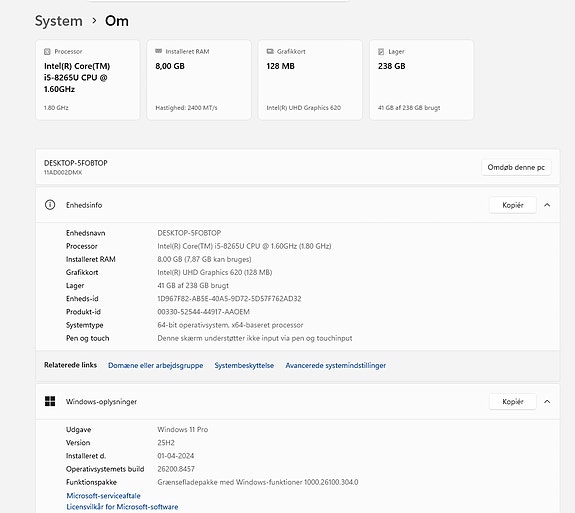Click Omdøb denne pc button
The image size is (575, 513).
(x=516, y=167)
